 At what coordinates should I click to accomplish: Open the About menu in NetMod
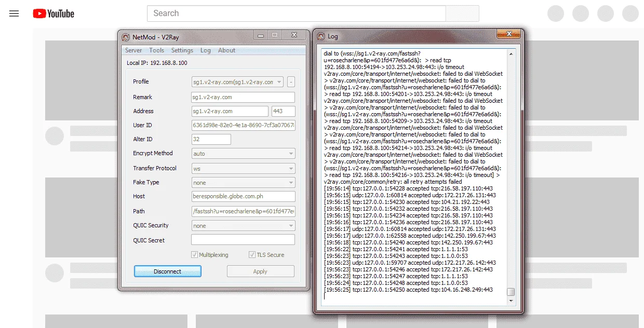226,50
